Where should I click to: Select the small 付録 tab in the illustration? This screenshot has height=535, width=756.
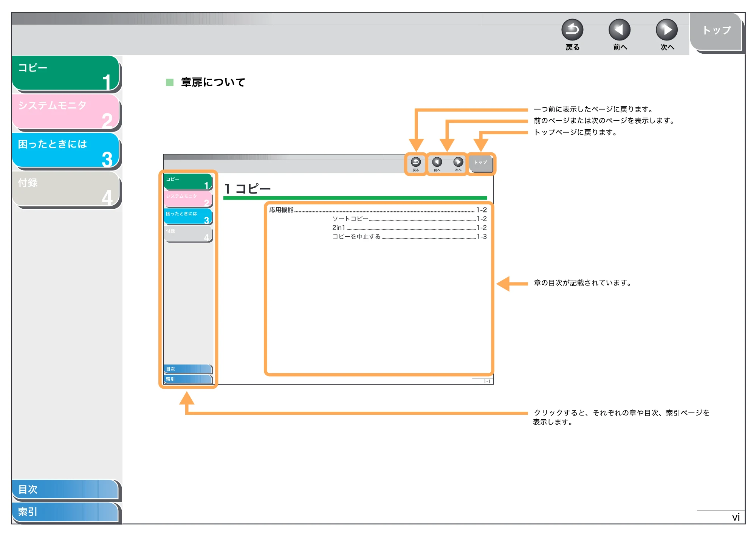pyautogui.click(x=188, y=234)
